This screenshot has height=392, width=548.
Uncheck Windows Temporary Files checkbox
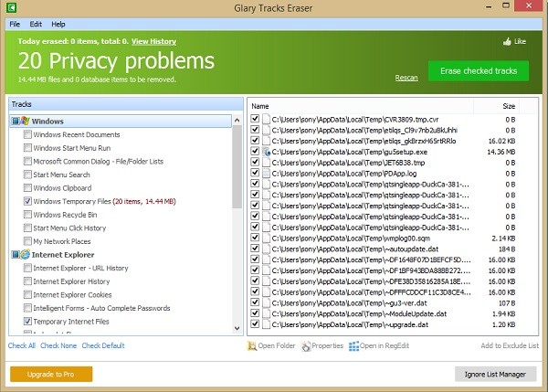pyautogui.click(x=27, y=201)
